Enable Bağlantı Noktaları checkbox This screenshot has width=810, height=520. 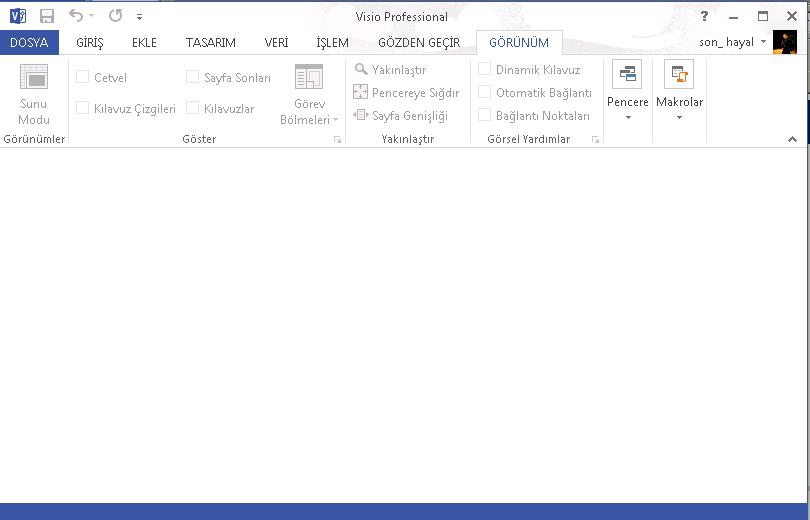[485, 116]
